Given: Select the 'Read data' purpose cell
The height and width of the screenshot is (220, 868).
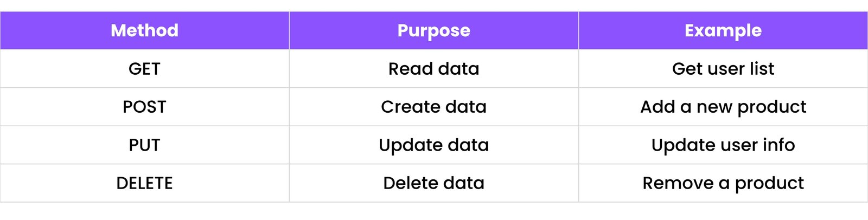Looking at the screenshot, I should (x=433, y=69).
